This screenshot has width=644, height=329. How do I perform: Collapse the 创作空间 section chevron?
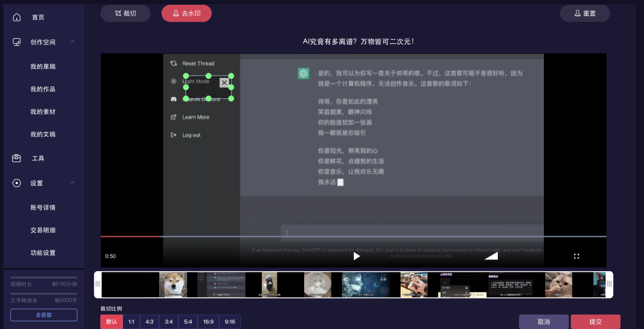coord(73,42)
